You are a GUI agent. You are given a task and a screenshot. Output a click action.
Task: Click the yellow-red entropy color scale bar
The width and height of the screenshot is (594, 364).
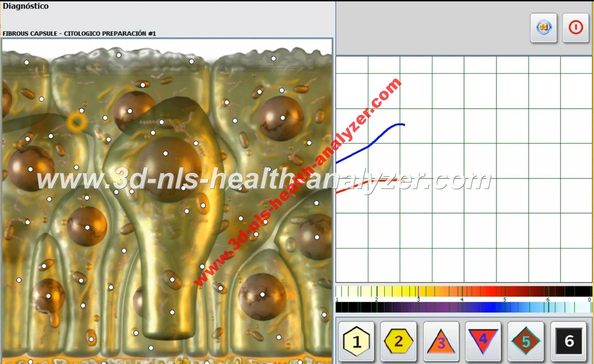[464, 292]
